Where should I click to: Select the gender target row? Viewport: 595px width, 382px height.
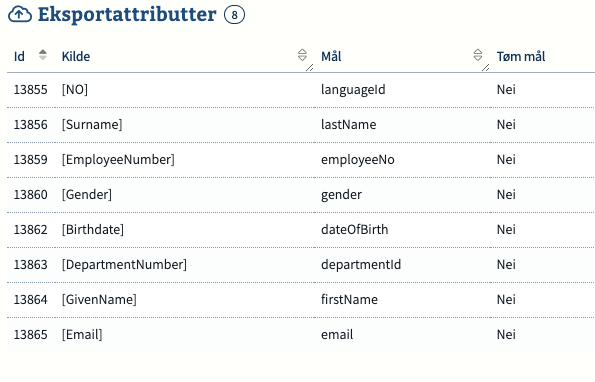[x=301, y=195]
